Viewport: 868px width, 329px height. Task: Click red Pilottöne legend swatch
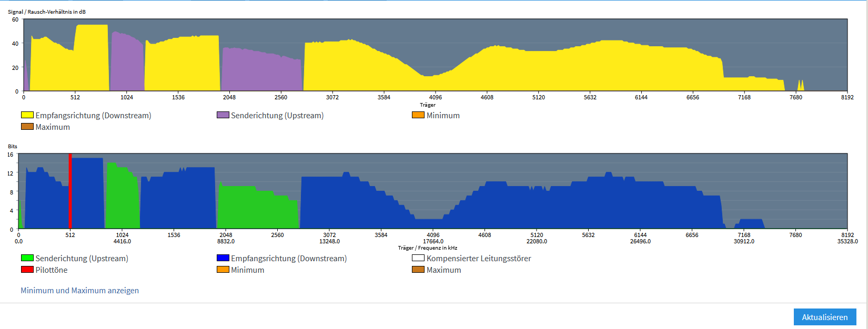pos(27,270)
